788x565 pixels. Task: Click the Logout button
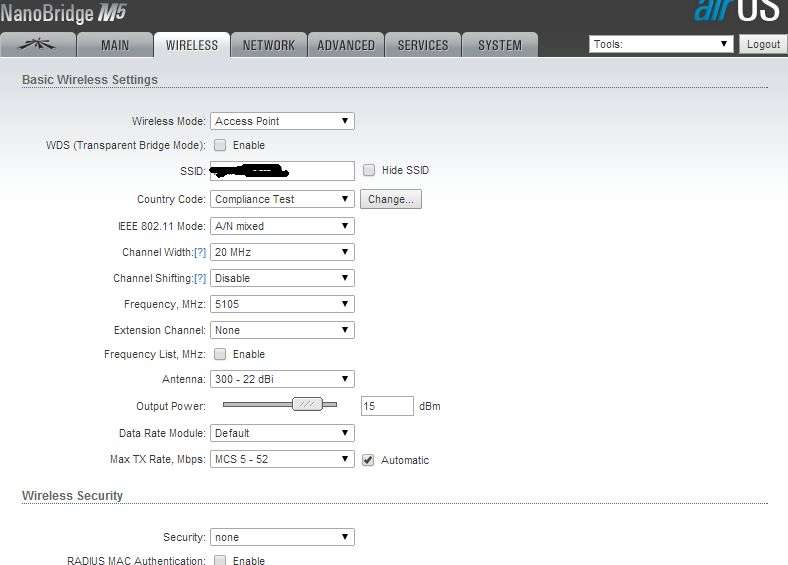click(763, 44)
